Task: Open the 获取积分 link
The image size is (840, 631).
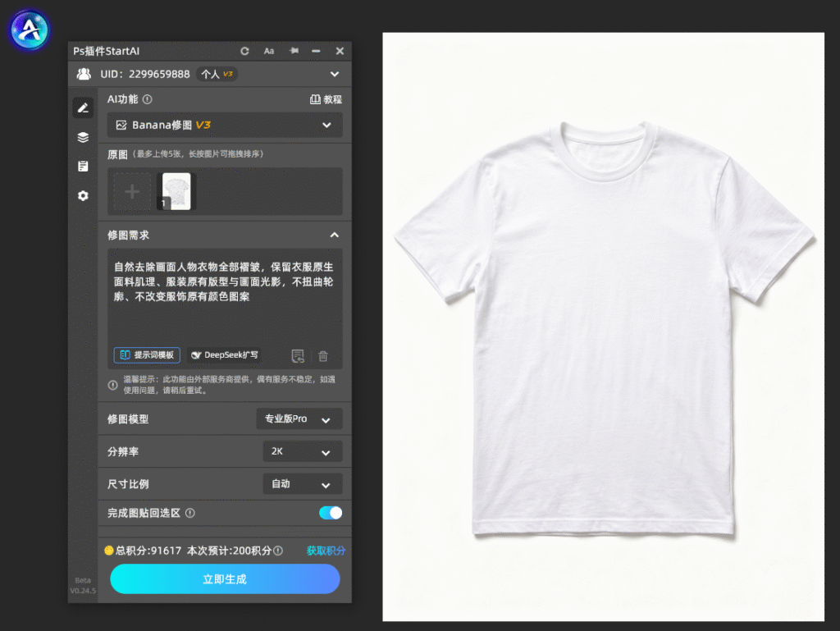Action: [326, 551]
